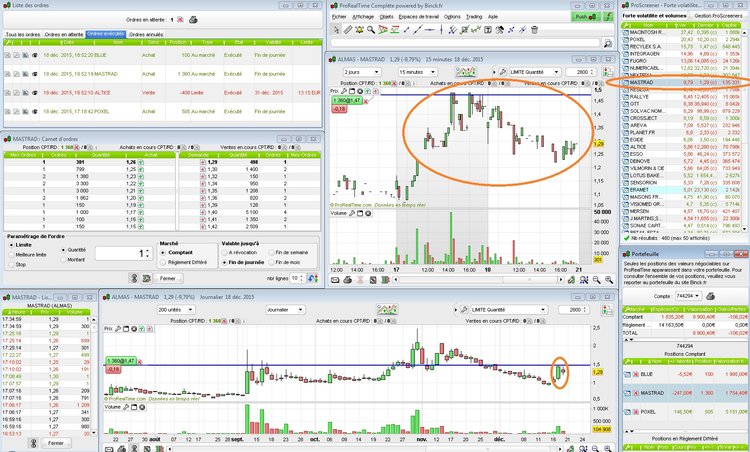Viewport: 750px width, 452px height.
Task: Click the 1 360@1,47 position label in the 15 minutes chart
Action: pyautogui.click(x=347, y=100)
